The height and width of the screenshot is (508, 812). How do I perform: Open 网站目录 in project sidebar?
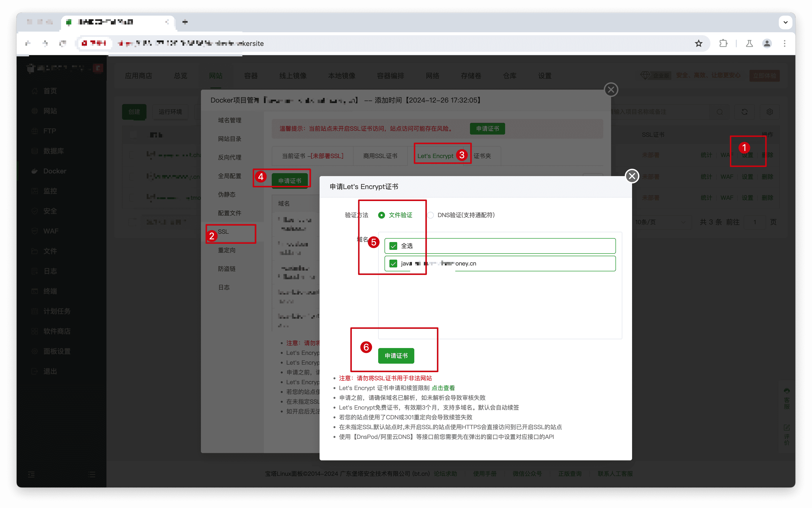(x=230, y=139)
